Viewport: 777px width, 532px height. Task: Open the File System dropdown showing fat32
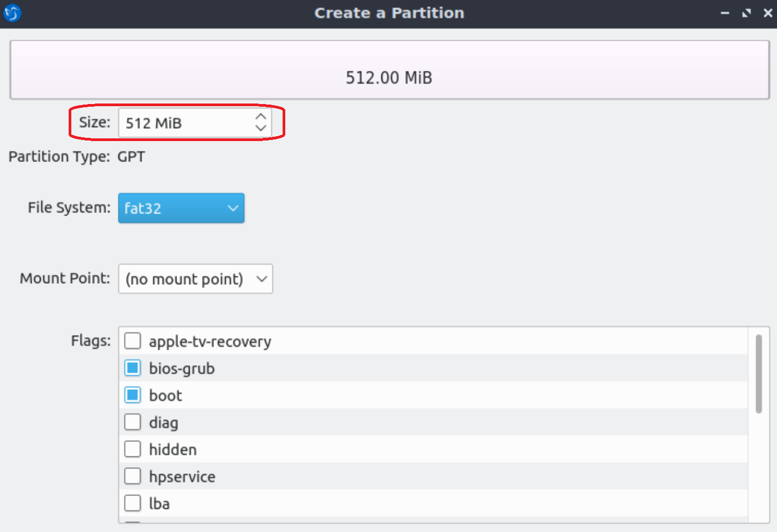click(x=181, y=208)
